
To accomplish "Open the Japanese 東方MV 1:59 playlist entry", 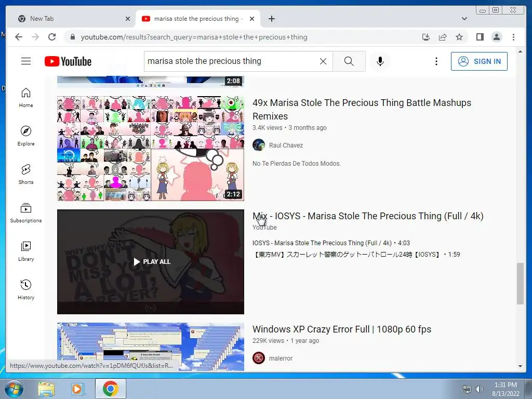I will point(356,255).
